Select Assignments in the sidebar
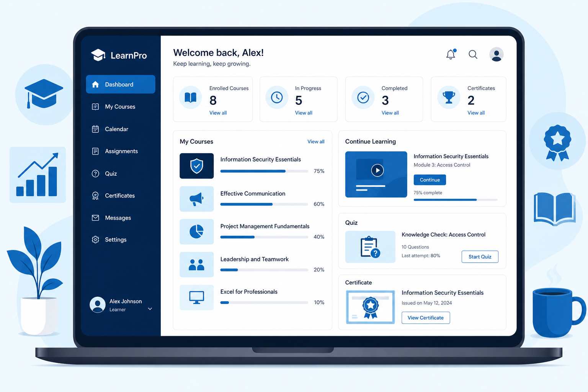The height and width of the screenshot is (392, 588). pyautogui.click(x=121, y=151)
